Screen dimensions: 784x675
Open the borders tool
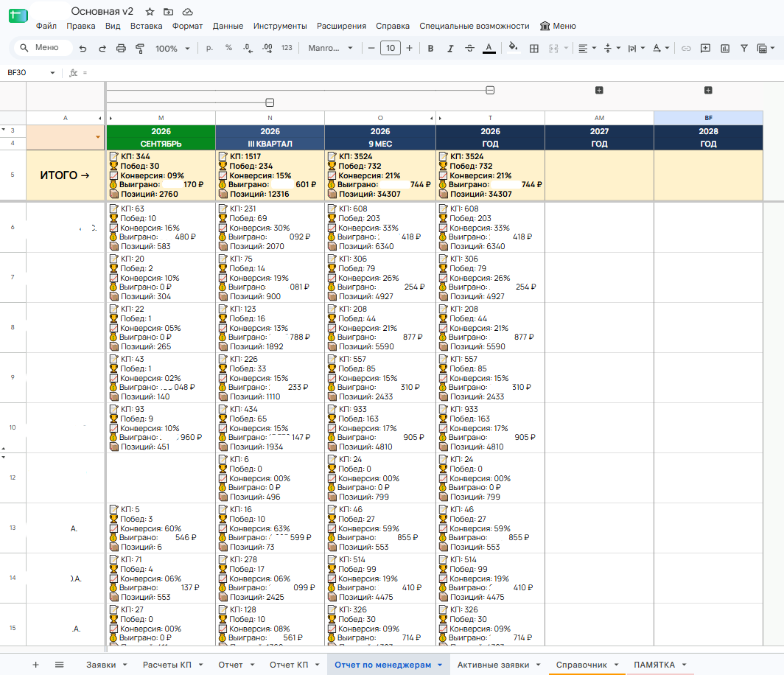point(534,48)
